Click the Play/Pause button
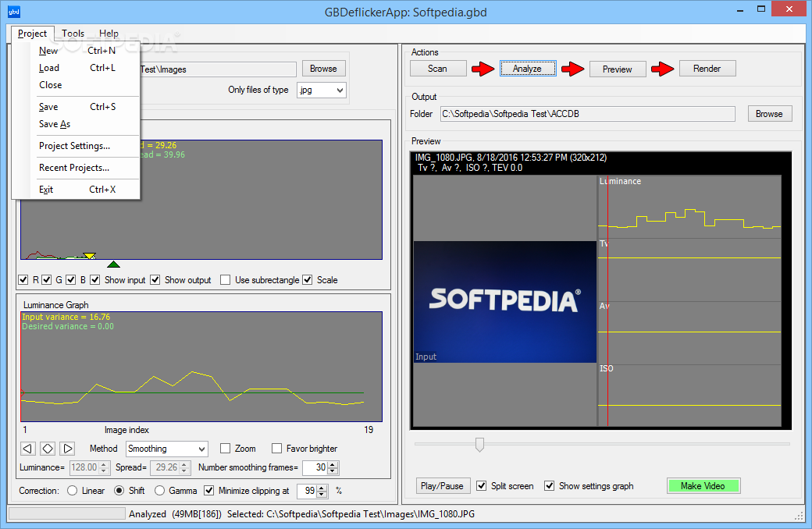 point(442,486)
